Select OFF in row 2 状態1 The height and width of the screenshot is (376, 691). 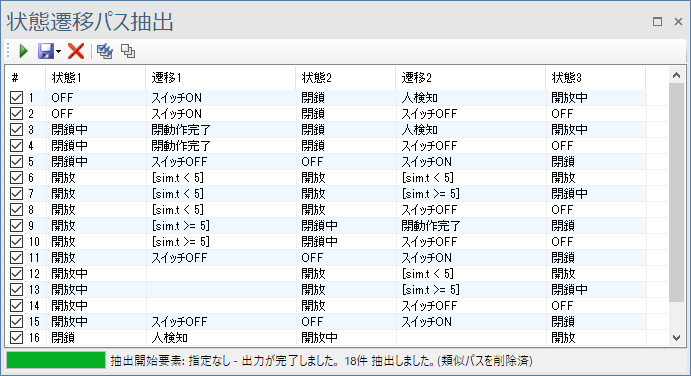(62, 114)
